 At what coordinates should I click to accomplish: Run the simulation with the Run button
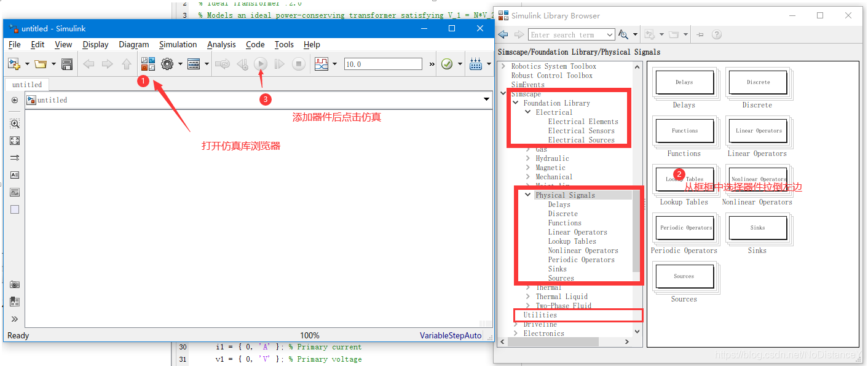click(x=261, y=64)
